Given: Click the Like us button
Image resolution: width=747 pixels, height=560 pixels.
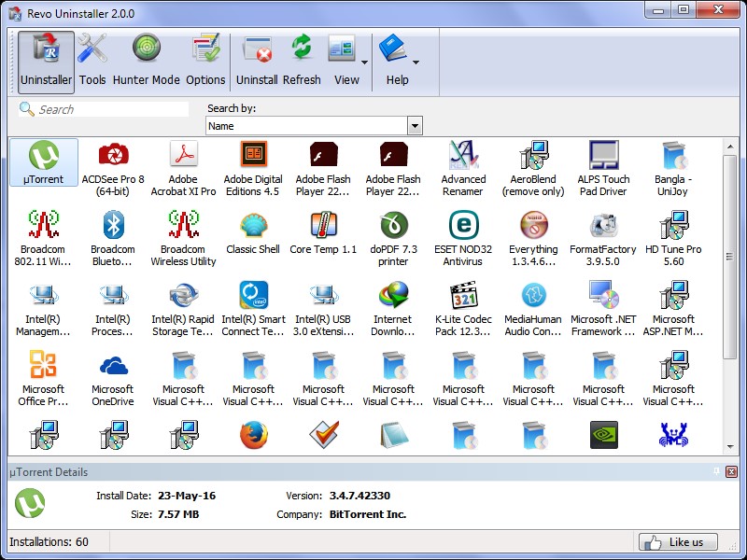Looking at the screenshot, I should pyautogui.click(x=678, y=542).
